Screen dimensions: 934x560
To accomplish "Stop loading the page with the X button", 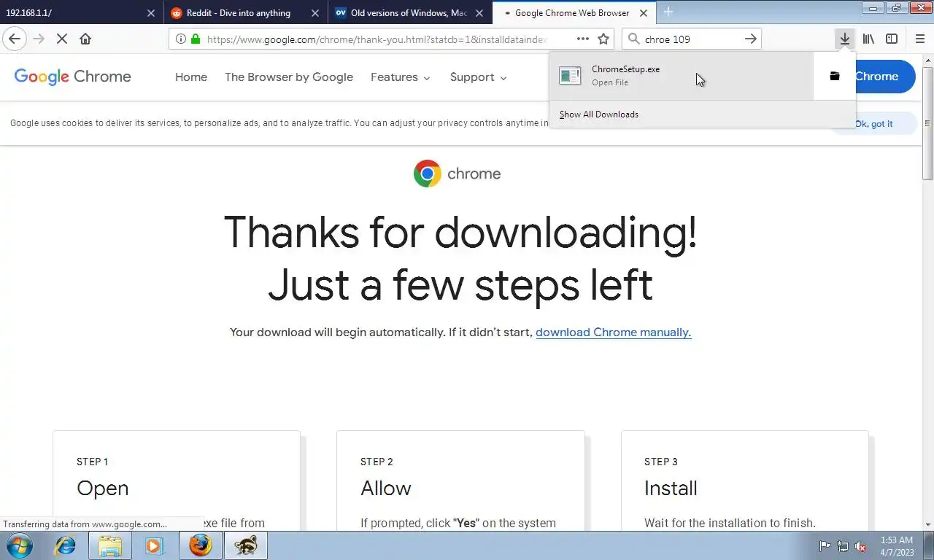I will tap(62, 39).
